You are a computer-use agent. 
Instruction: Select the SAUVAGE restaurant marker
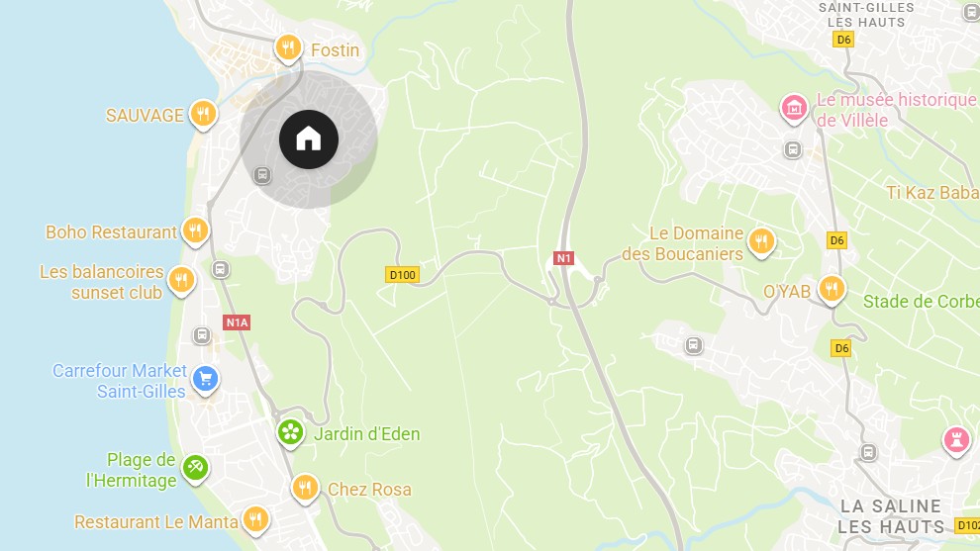click(x=203, y=115)
